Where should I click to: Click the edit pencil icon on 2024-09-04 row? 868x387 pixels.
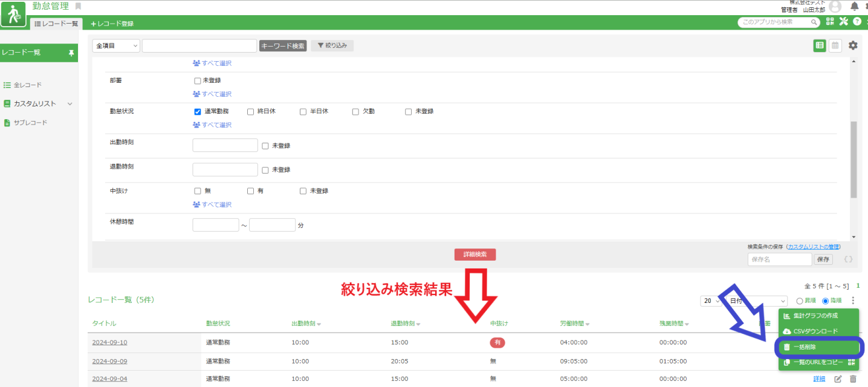pos(838,379)
